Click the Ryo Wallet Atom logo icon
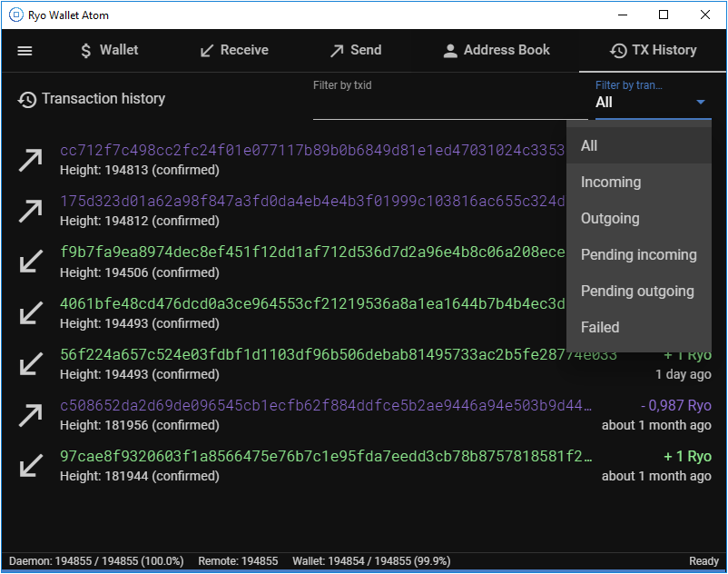 point(16,15)
